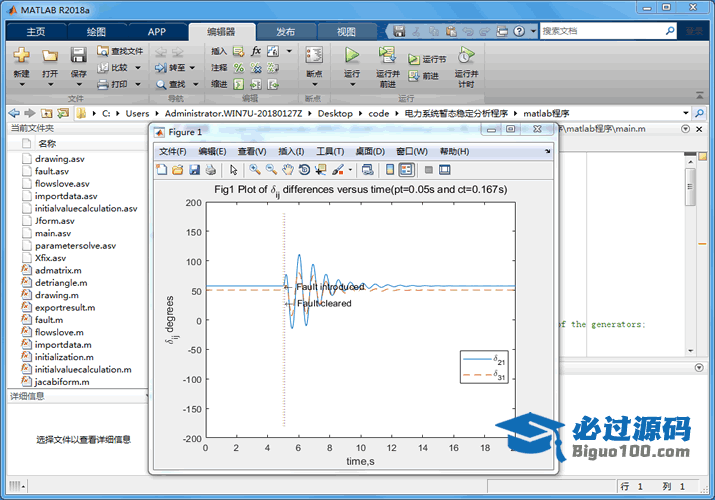Click the Run Section (运行节) button
715x500 pixels.
(427, 59)
